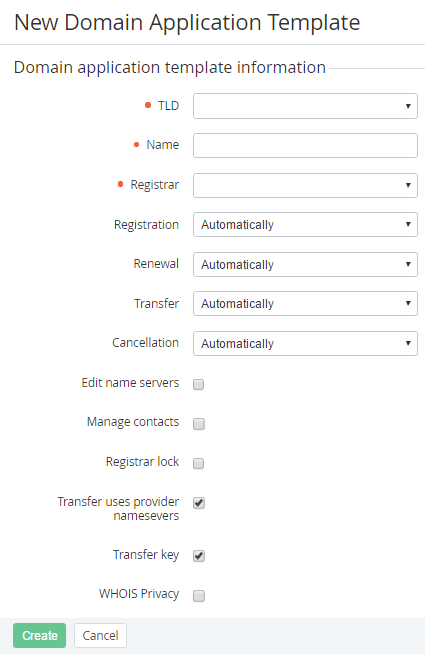Click the Registration dropdown arrow icon
This screenshot has height=656, width=425.
coord(408,224)
